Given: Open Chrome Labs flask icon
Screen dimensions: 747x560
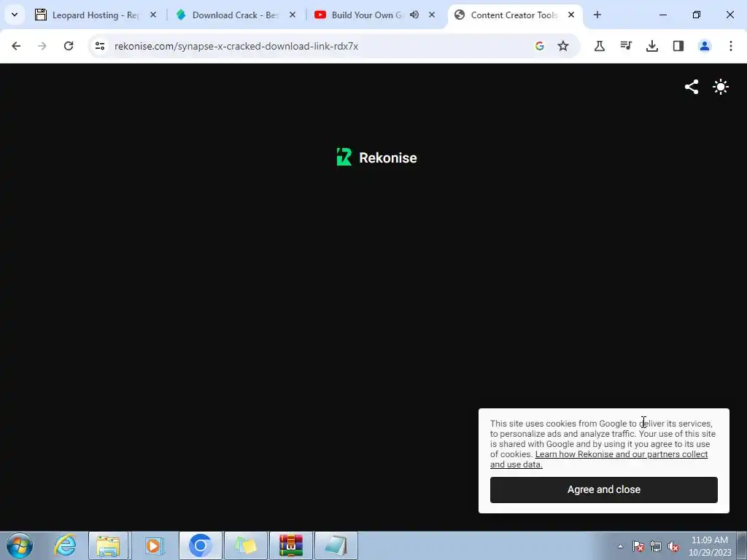Looking at the screenshot, I should (x=600, y=46).
